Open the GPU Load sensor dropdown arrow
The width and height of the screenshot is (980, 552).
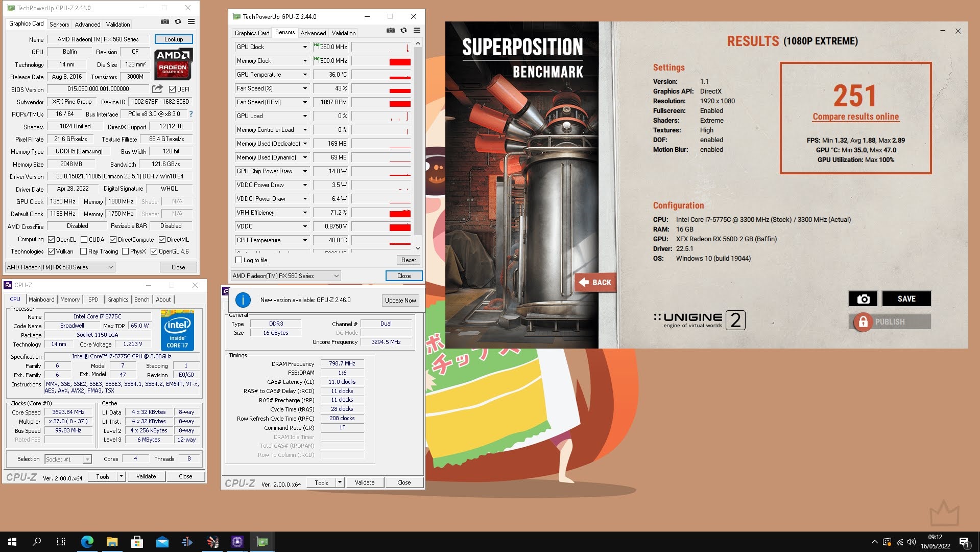305,116
